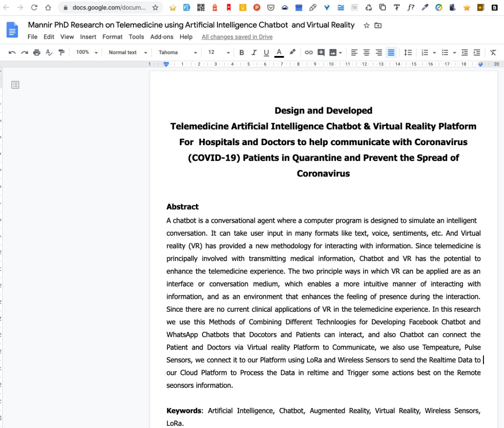The height and width of the screenshot is (428, 504).
Task: Open the Format menu
Action: pos(112,37)
